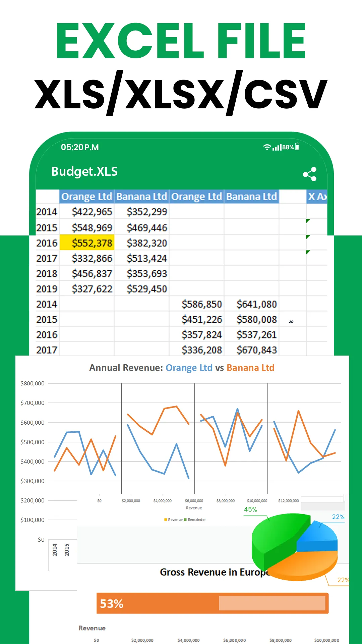362x644 pixels.
Task: Tap the $586,850 cell
Action: tap(201, 304)
